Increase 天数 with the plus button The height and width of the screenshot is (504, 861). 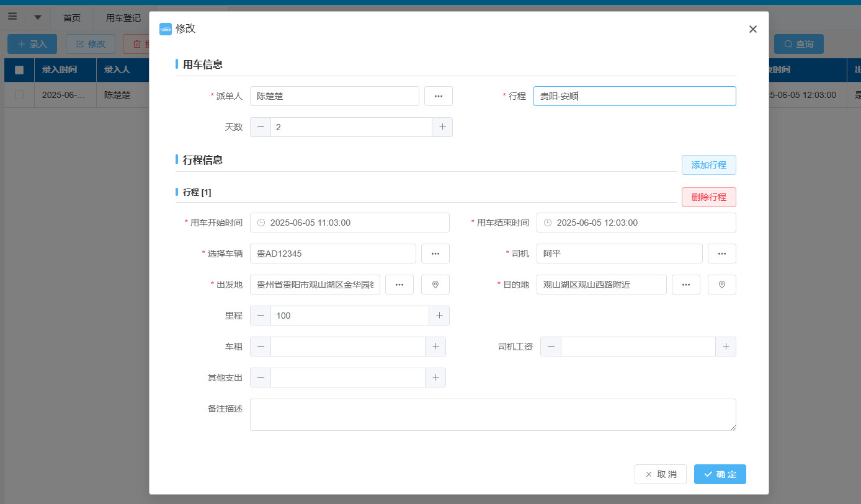pos(442,127)
